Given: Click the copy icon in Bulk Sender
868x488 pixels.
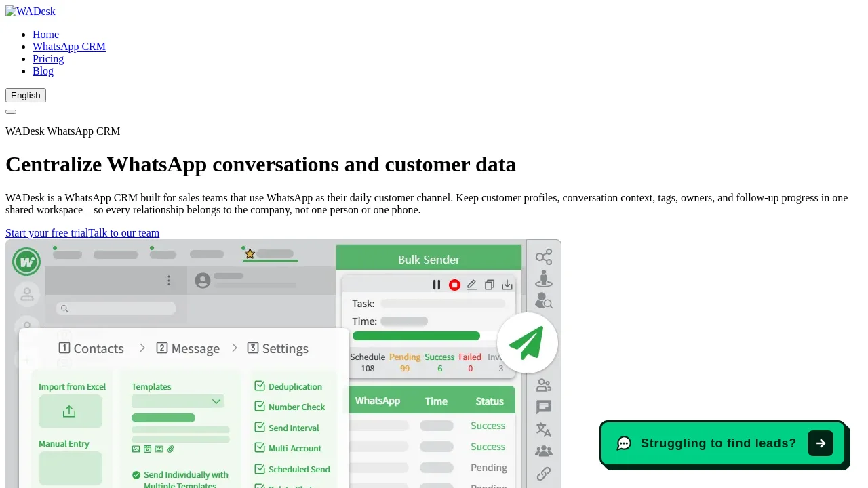Looking at the screenshot, I should coord(490,285).
